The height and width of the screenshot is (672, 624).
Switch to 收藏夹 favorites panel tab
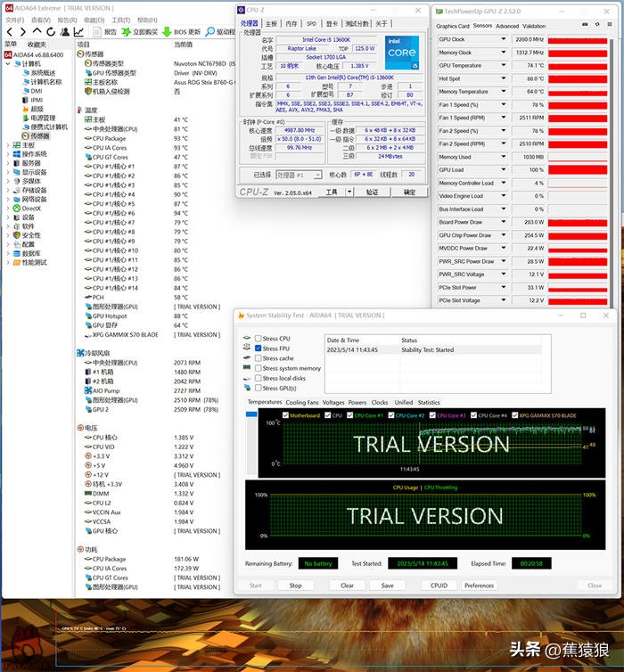[37, 45]
